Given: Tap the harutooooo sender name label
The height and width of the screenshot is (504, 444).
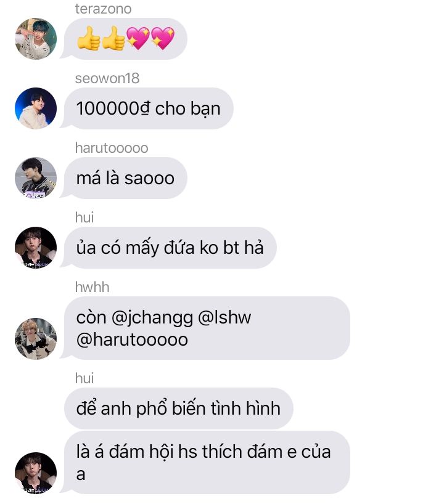Looking at the screenshot, I should [112, 148].
